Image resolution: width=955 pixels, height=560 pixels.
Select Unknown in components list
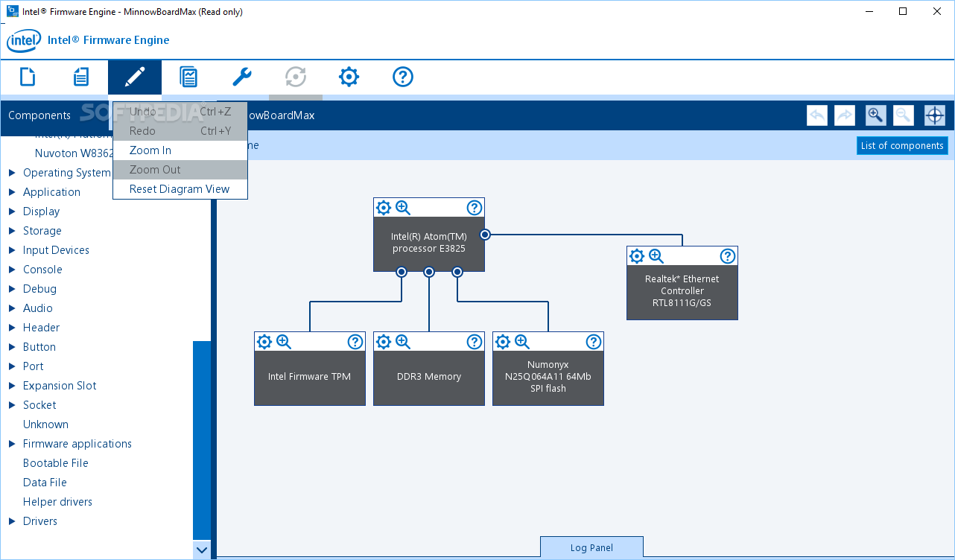coord(45,424)
